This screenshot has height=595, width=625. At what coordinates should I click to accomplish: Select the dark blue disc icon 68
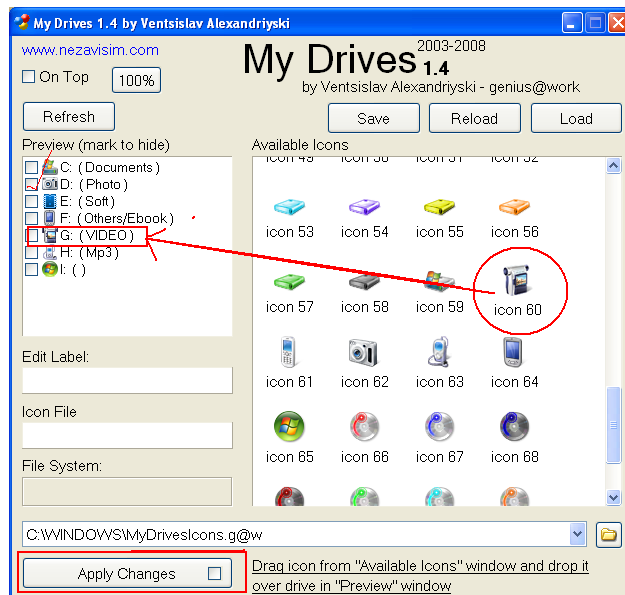click(x=514, y=426)
